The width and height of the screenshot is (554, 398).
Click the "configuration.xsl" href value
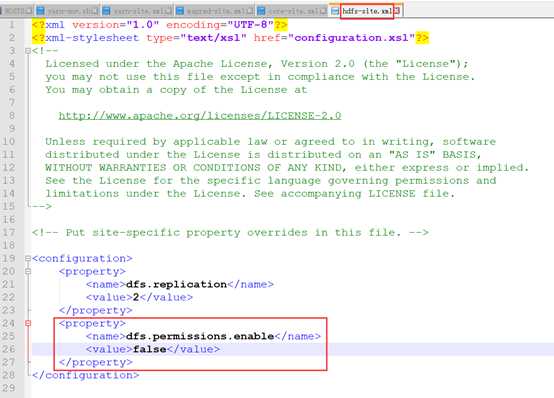pyautogui.click(x=351, y=38)
